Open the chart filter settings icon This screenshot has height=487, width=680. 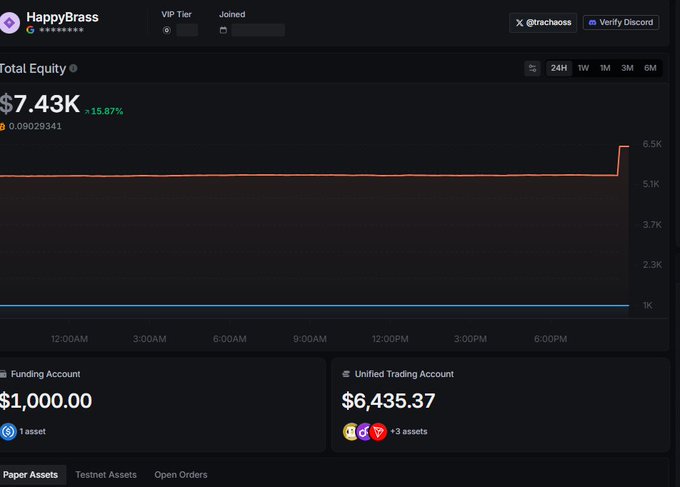pyautogui.click(x=532, y=68)
